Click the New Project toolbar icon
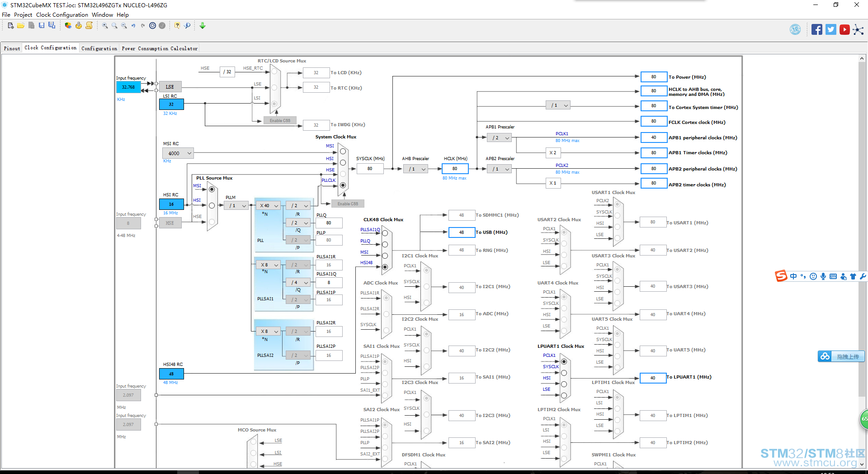Viewport: 868px width, 474px height. coord(11,26)
